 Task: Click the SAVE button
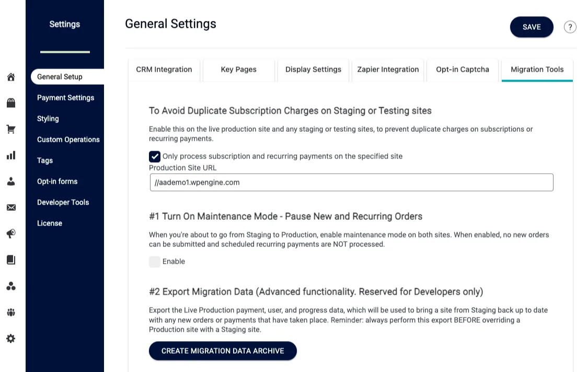(532, 27)
